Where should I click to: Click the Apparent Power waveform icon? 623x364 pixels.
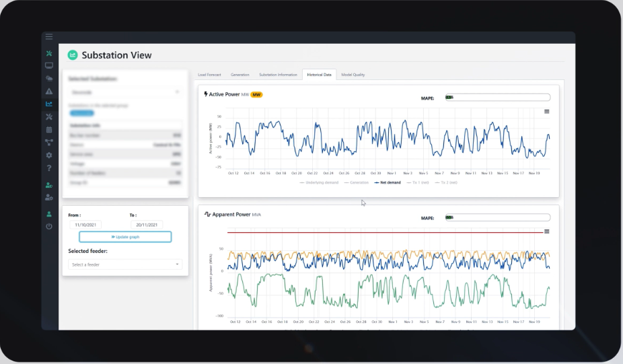click(207, 214)
